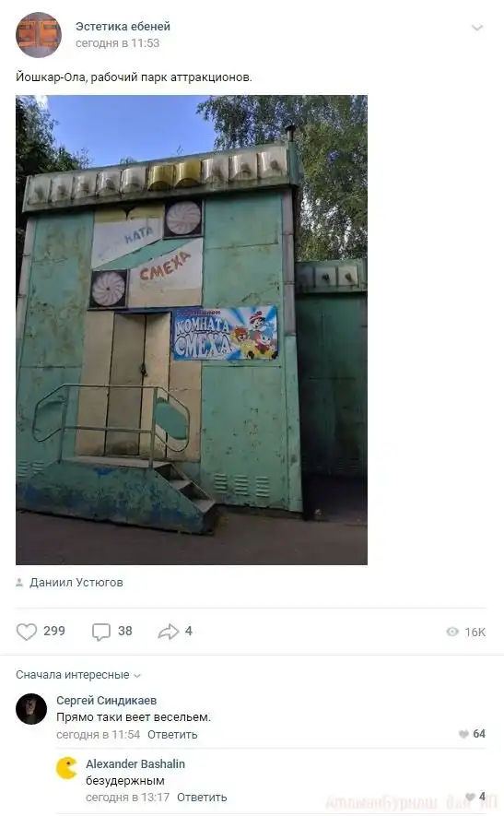The image size is (504, 816).
Task: Open Сергей Синдикаев's profile avatar
Action: click(x=31, y=709)
